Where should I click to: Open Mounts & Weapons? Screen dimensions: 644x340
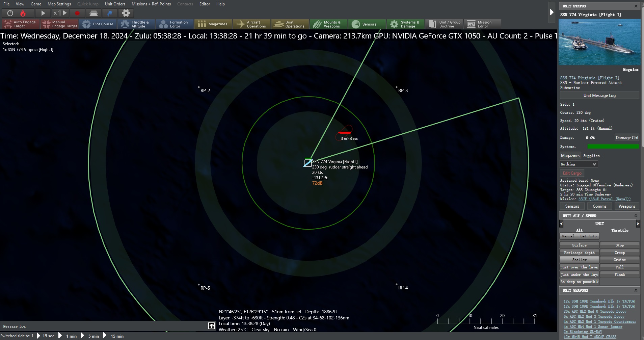[x=329, y=24]
